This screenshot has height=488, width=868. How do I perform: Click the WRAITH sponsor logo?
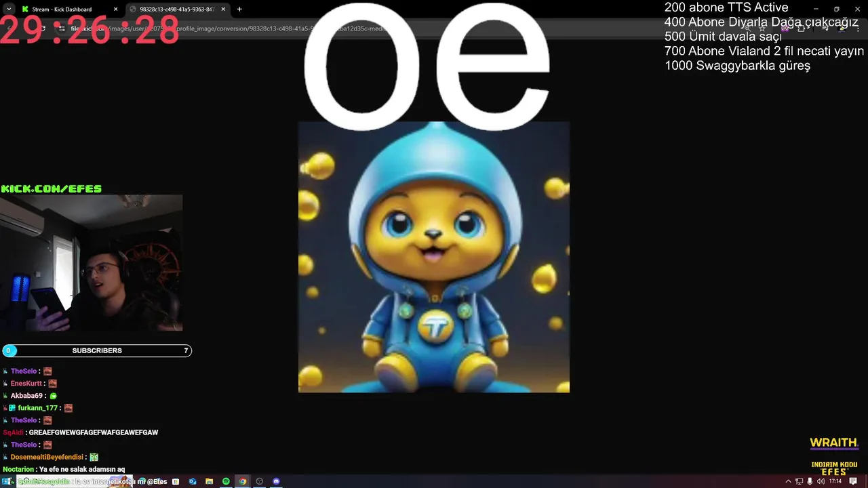[834, 443]
